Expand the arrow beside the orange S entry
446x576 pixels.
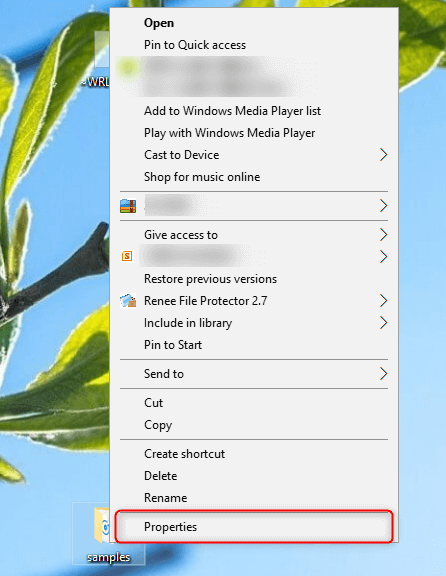click(383, 256)
